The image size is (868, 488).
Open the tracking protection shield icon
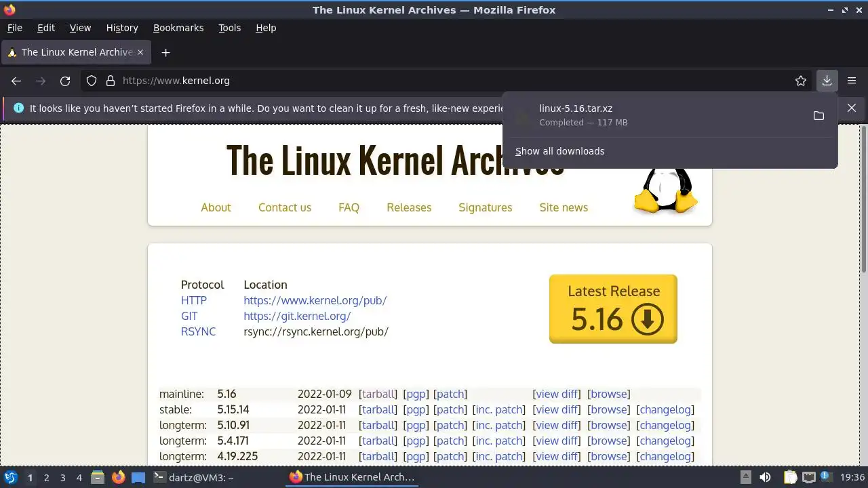coord(92,81)
